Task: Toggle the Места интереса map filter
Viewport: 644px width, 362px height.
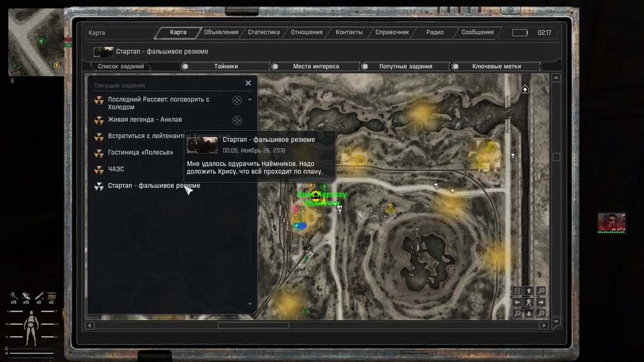Action: 316,66
